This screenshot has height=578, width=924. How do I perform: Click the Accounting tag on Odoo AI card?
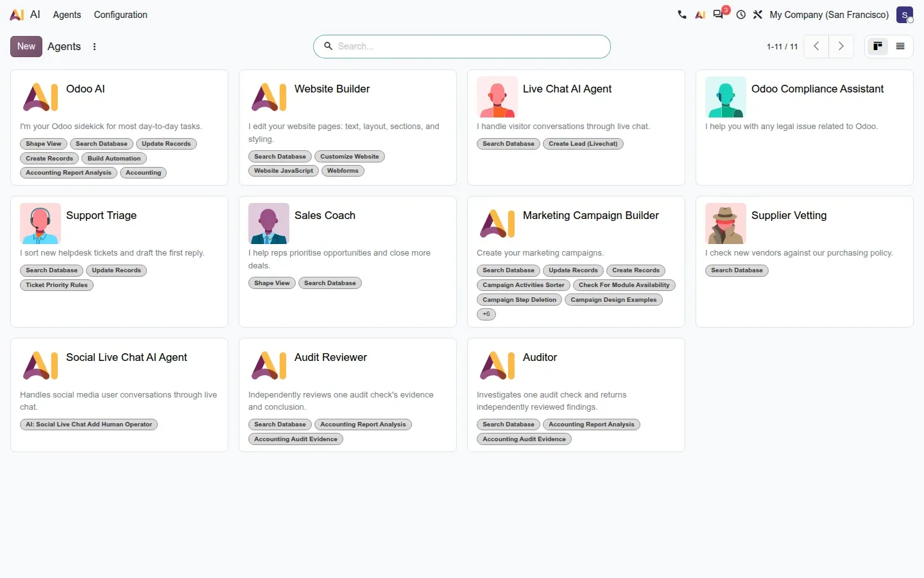[x=143, y=173]
